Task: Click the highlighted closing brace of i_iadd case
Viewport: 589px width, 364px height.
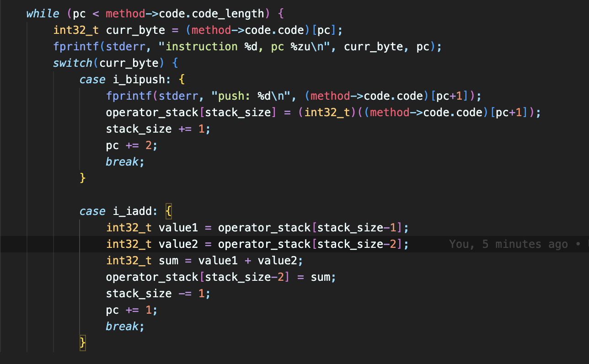Action: pyautogui.click(x=83, y=343)
